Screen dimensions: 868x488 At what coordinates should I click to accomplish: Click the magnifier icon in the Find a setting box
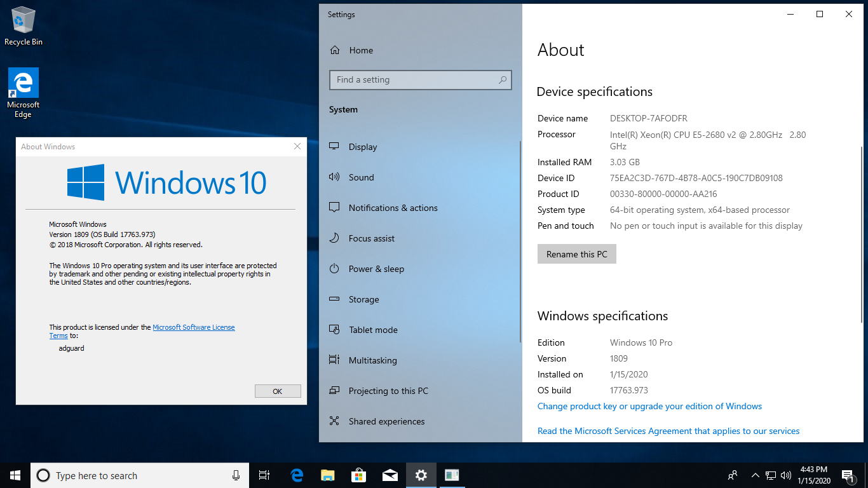point(503,80)
